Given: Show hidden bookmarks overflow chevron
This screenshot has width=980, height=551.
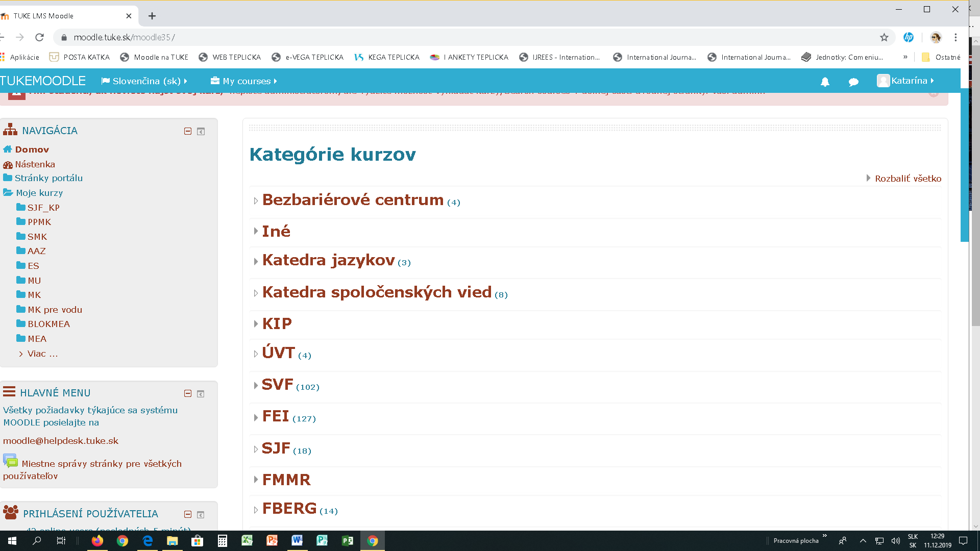Looking at the screenshot, I should point(905,57).
